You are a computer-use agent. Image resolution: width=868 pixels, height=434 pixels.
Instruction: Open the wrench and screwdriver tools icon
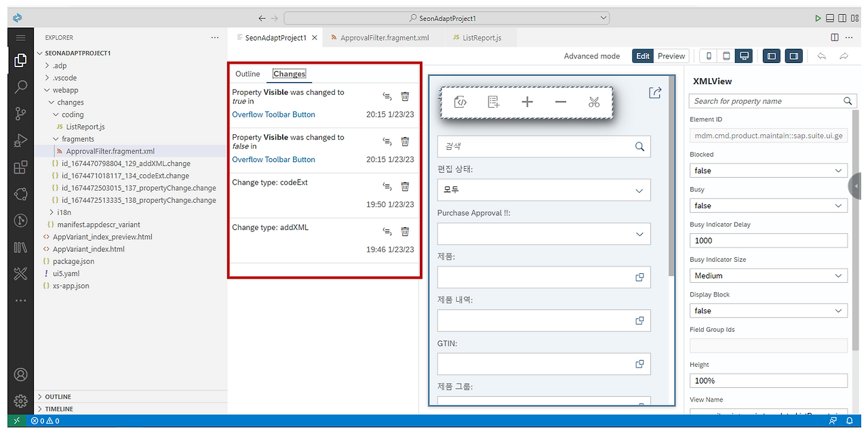click(20, 274)
